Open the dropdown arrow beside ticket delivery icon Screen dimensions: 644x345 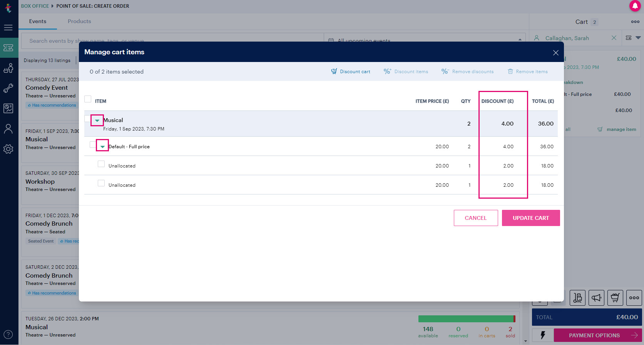click(638, 38)
